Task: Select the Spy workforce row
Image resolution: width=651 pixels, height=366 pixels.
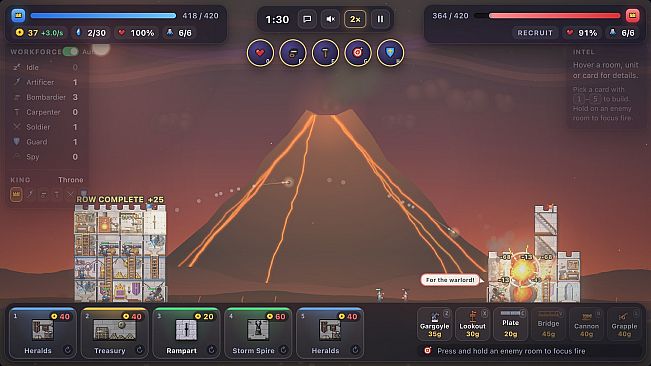Action: click(x=45, y=157)
